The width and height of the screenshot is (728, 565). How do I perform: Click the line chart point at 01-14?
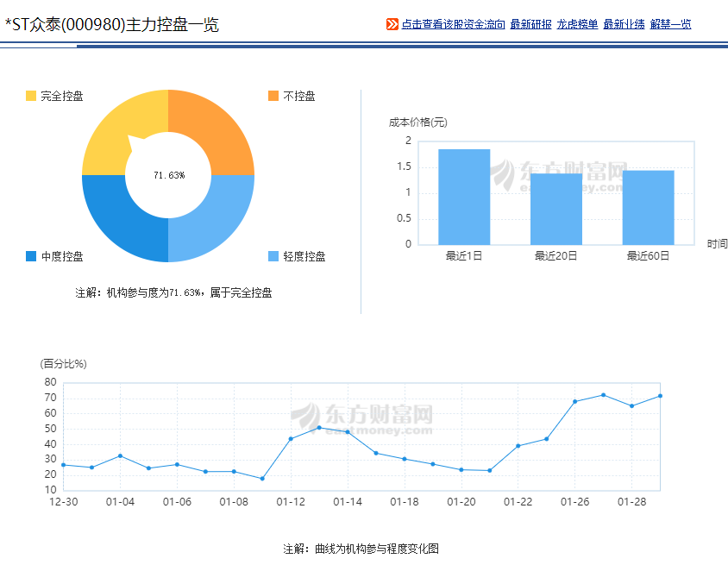point(348,432)
